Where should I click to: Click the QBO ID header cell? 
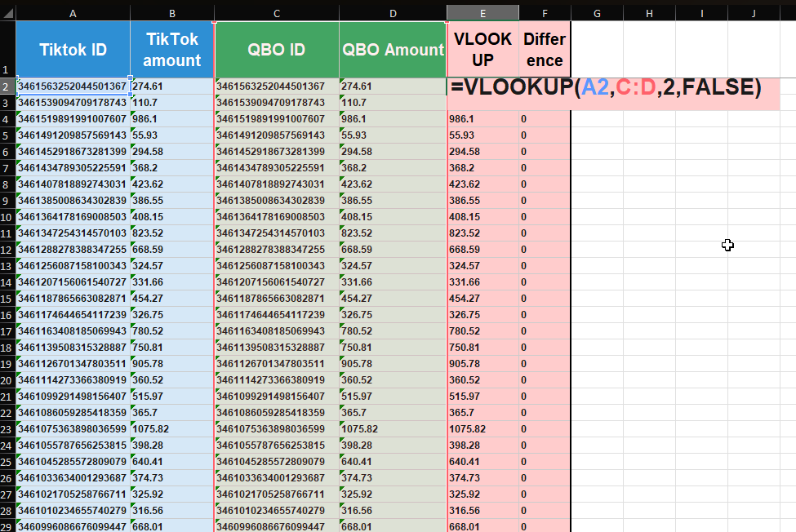click(277, 50)
